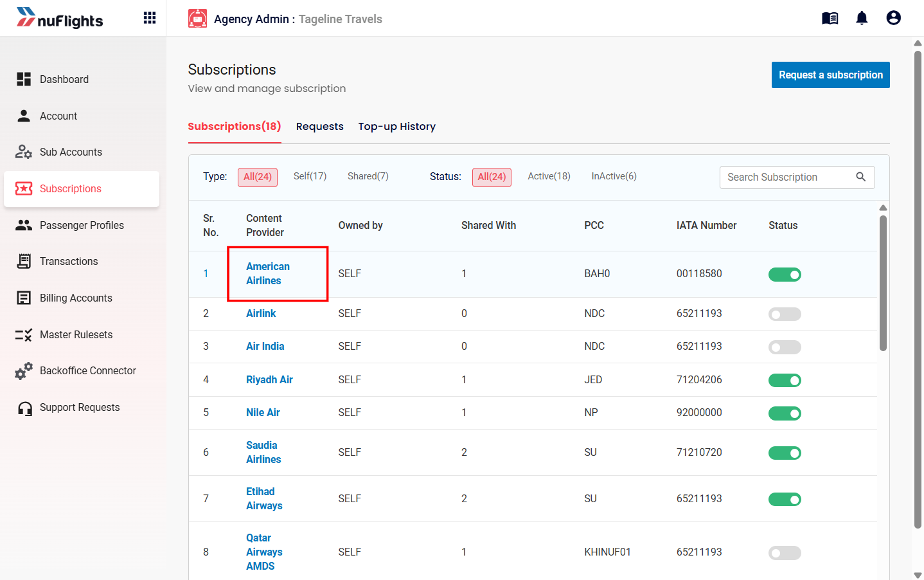This screenshot has height=580, width=924.
Task: Disable the Nile Air subscription toggle
Action: click(785, 413)
